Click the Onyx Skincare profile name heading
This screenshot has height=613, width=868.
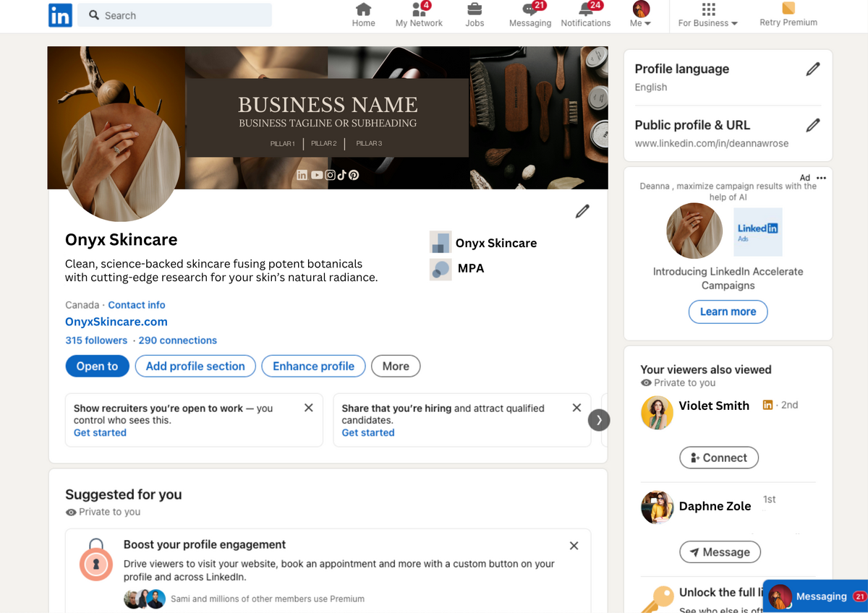click(x=122, y=240)
